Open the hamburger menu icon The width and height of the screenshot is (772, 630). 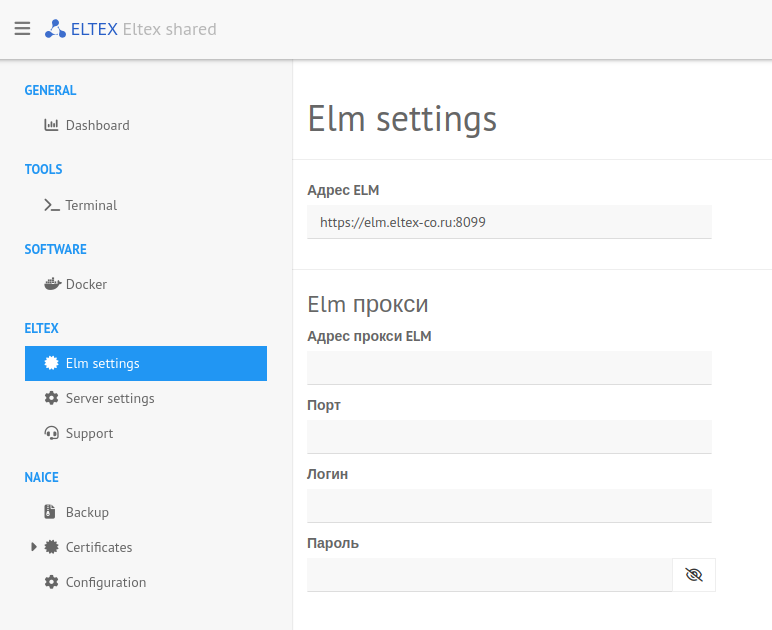click(22, 29)
